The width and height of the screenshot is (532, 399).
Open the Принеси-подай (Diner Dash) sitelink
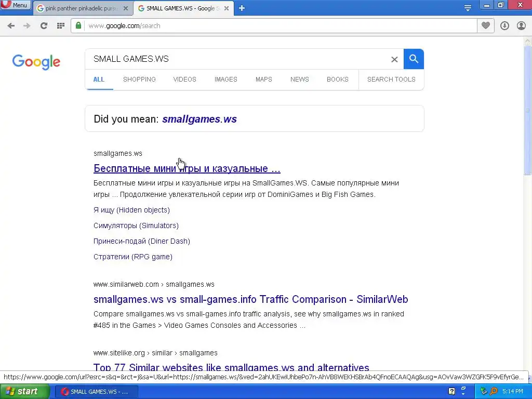tap(142, 241)
